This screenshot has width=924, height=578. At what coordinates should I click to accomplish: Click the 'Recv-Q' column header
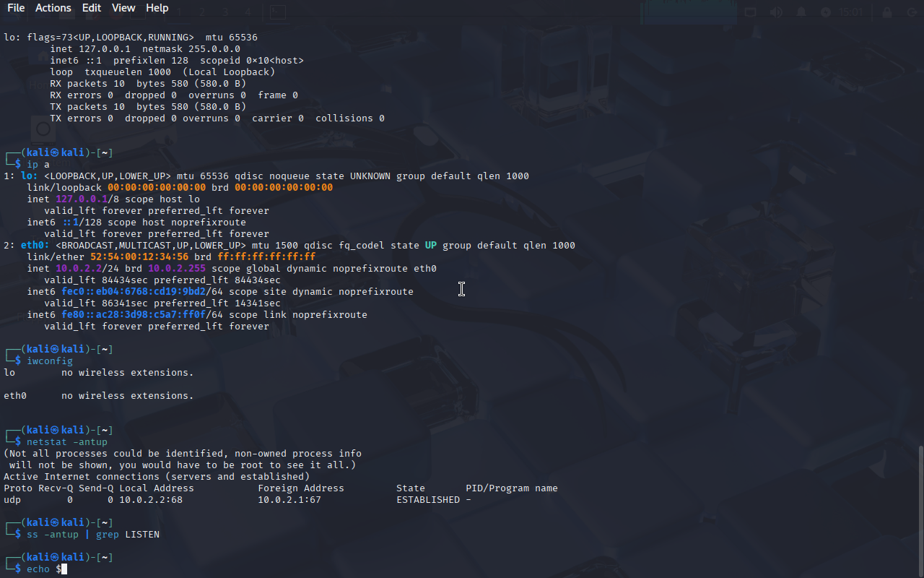(x=56, y=488)
